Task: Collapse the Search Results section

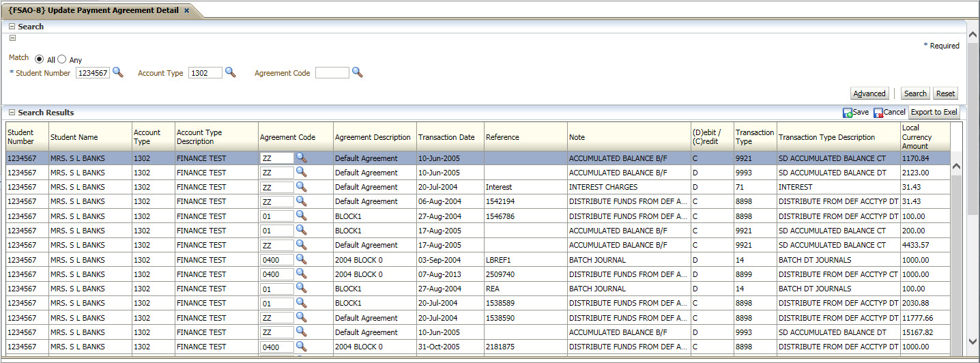Action: tap(12, 113)
